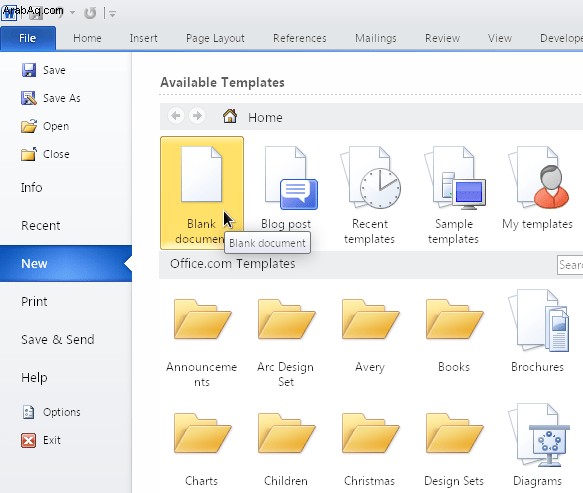Viewport: 583px width, 493px height.
Task: Click the Office.com templates search box
Action: [x=570, y=265]
